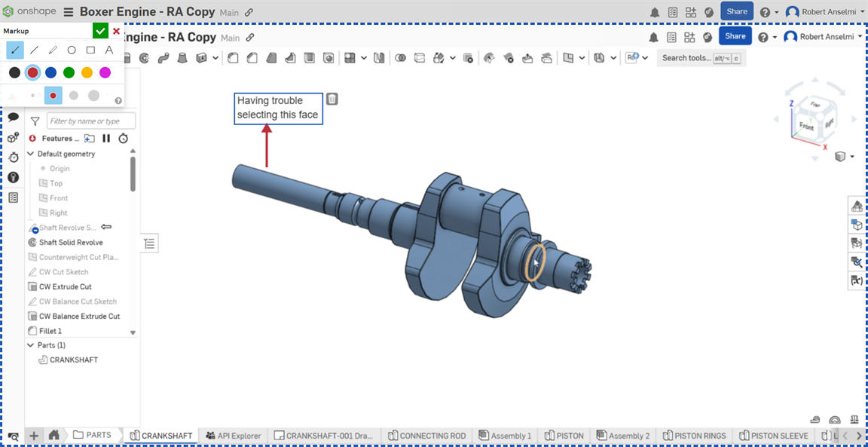Click the Shell tool in the toolbar
The height and width of the screenshot is (447, 868).
pyautogui.click(x=310, y=57)
